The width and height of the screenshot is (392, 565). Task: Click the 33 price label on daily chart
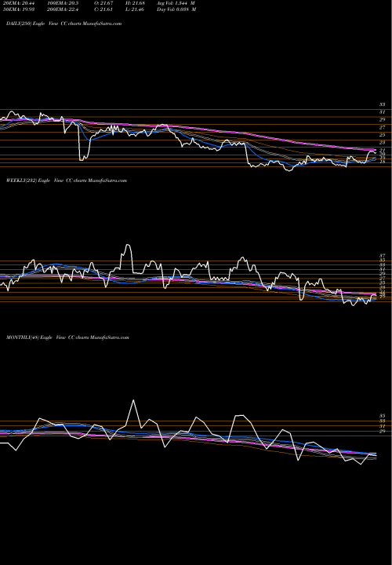[x=382, y=104]
